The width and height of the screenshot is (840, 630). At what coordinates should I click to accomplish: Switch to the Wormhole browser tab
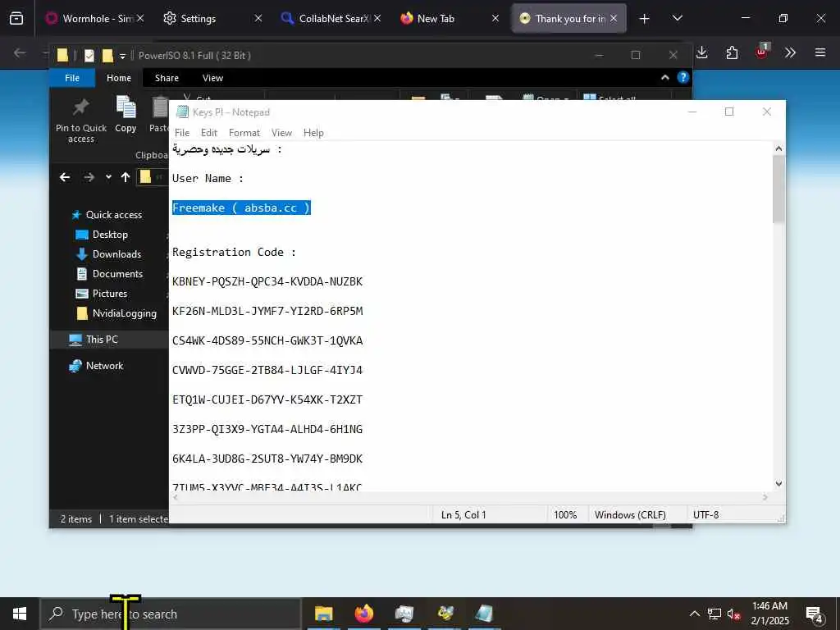tap(95, 19)
